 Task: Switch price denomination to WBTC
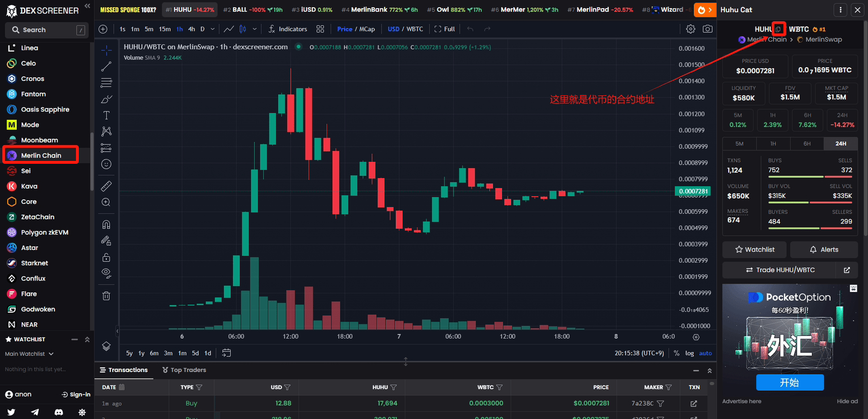click(x=415, y=29)
